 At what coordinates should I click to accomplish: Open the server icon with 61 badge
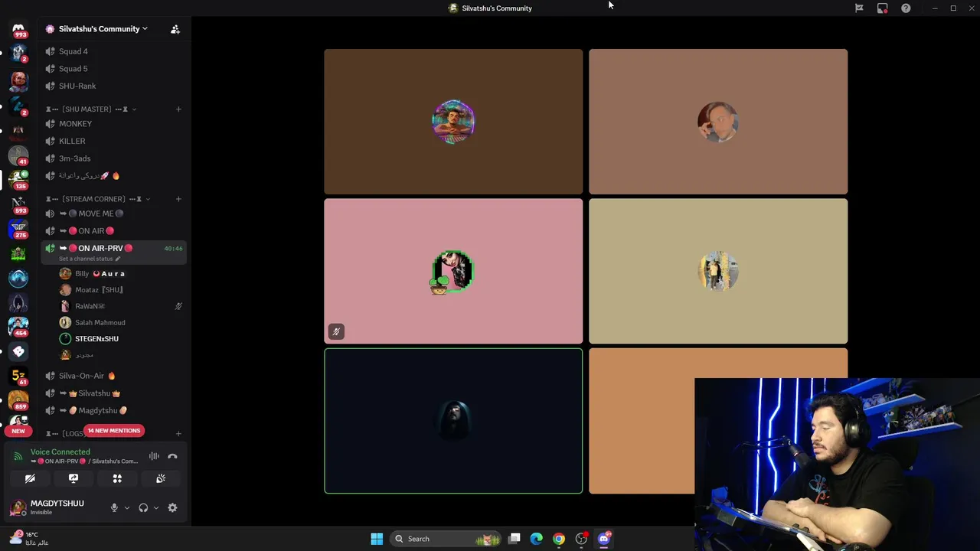coord(18,376)
